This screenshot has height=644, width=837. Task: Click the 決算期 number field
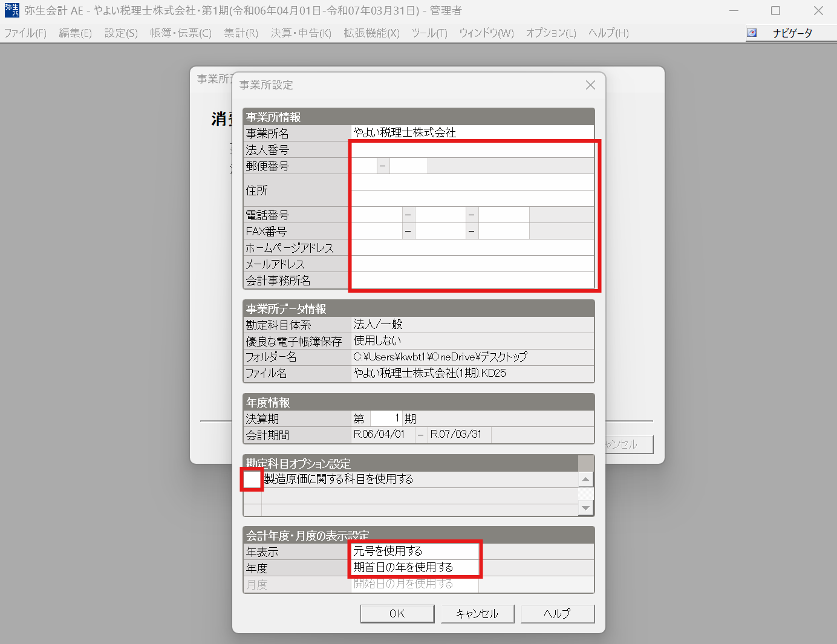tap(386, 418)
